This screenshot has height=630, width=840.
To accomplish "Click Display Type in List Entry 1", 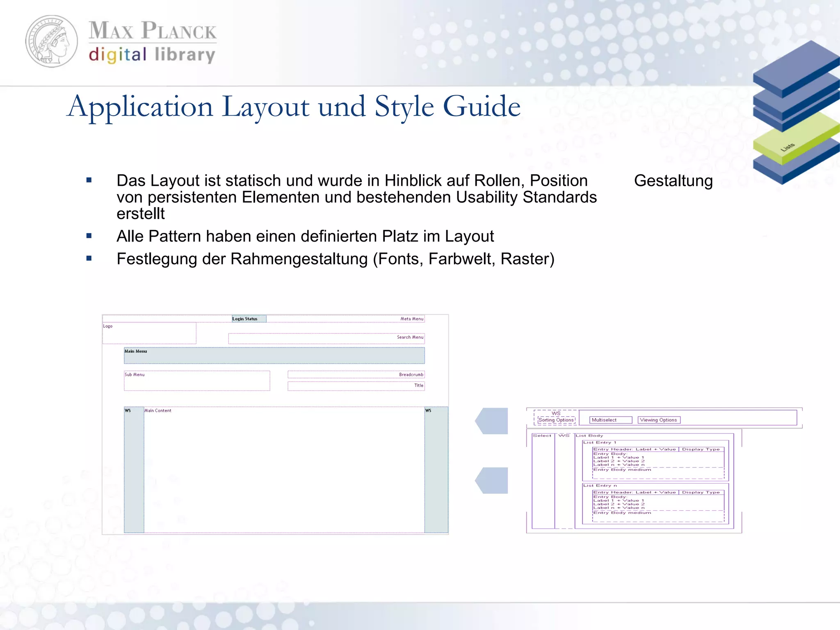I will pyautogui.click(x=701, y=449).
